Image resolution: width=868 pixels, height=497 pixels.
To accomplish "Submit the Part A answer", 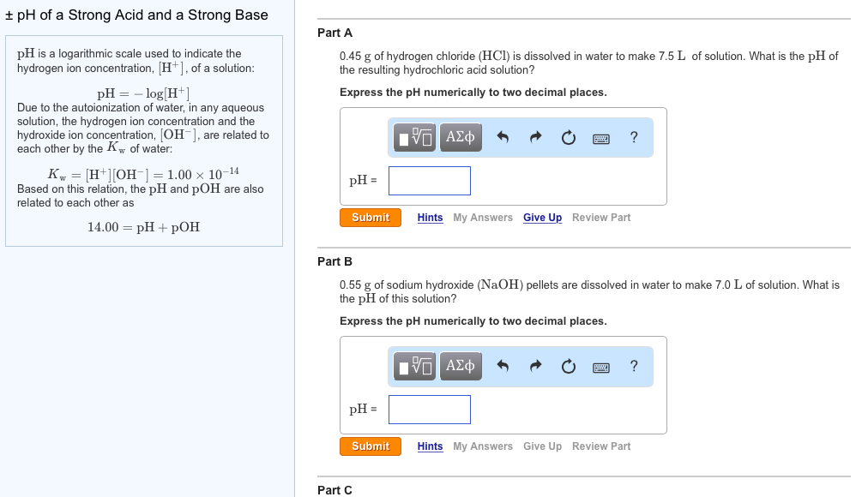I will (370, 217).
